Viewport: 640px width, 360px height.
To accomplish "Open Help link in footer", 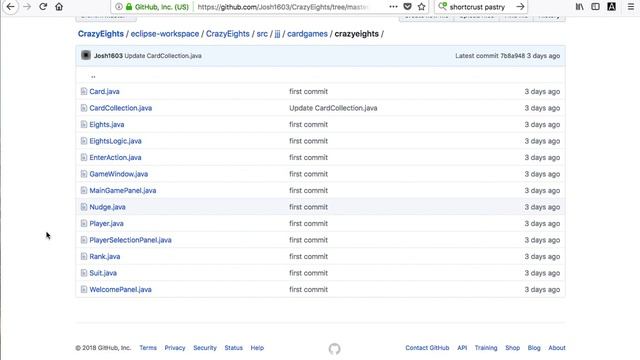I will pos(257,348).
